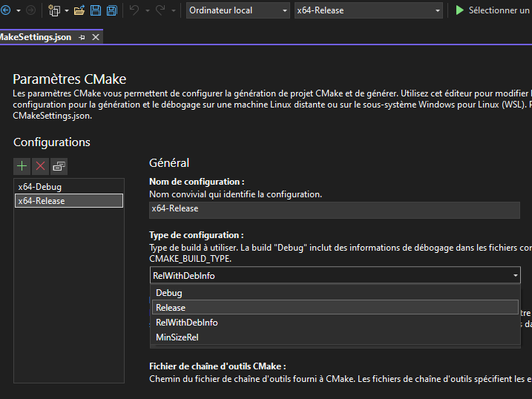Image resolution: width=532 pixels, height=399 pixels.
Task: Open the Ordinateur local target dropdown
Action: 237,10
